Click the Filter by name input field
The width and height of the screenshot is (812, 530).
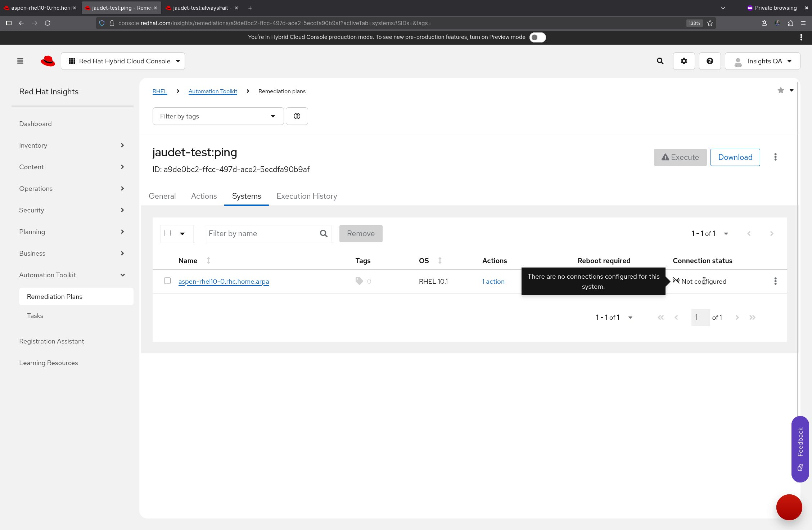(x=262, y=234)
